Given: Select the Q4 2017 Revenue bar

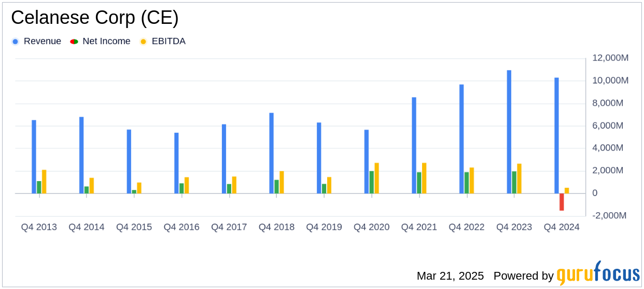Looking at the screenshot, I should pos(224,159).
